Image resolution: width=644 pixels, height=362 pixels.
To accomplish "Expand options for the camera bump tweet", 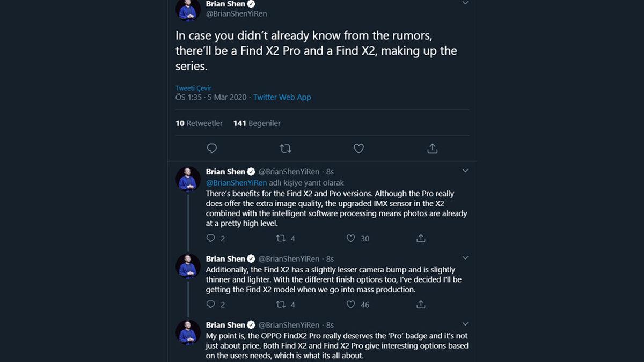I will tap(465, 258).
